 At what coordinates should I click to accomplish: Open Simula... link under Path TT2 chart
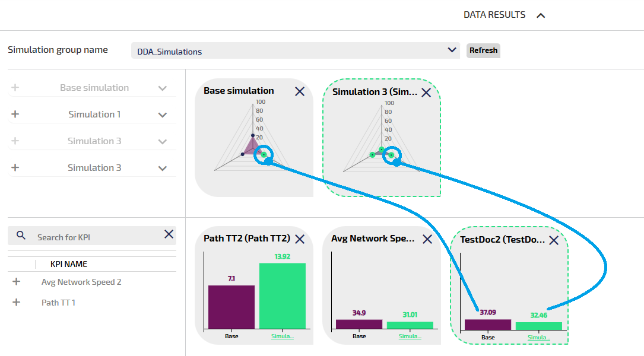(282, 336)
